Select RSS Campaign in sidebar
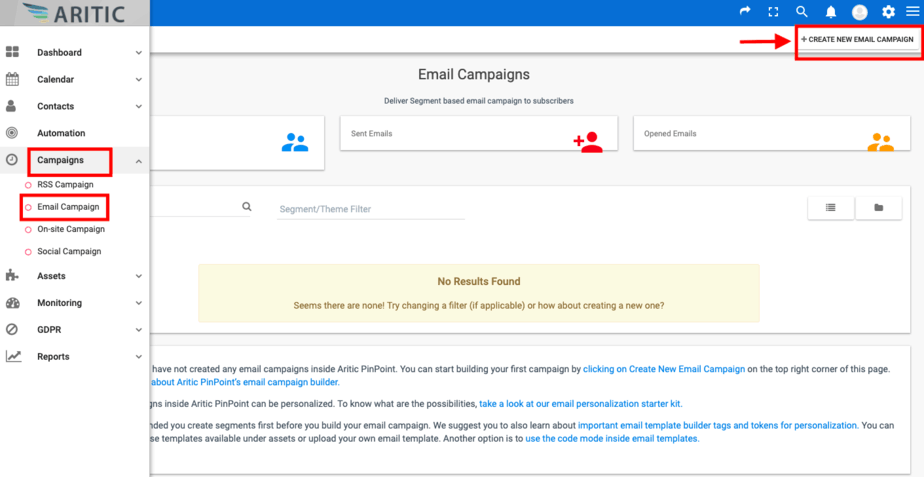Image resolution: width=924 pixels, height=477 pixels. coord(65,185)
